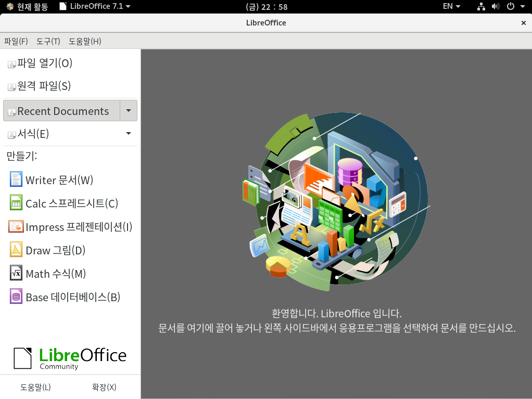The width and height of the screenshot is (532, 399).
Task: Create a new Writer 문서(W)
Action: click(x=70, y=179)
